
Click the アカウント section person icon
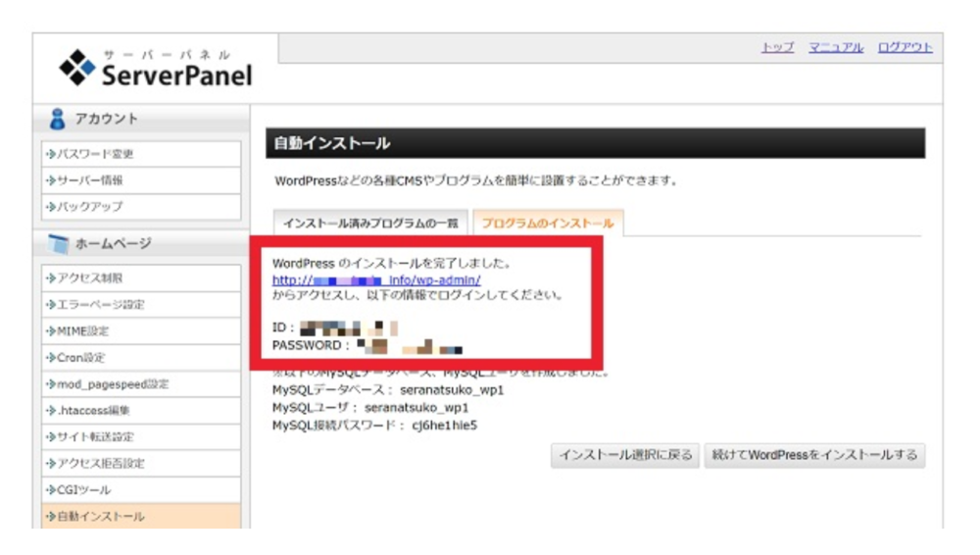(57, 119)
